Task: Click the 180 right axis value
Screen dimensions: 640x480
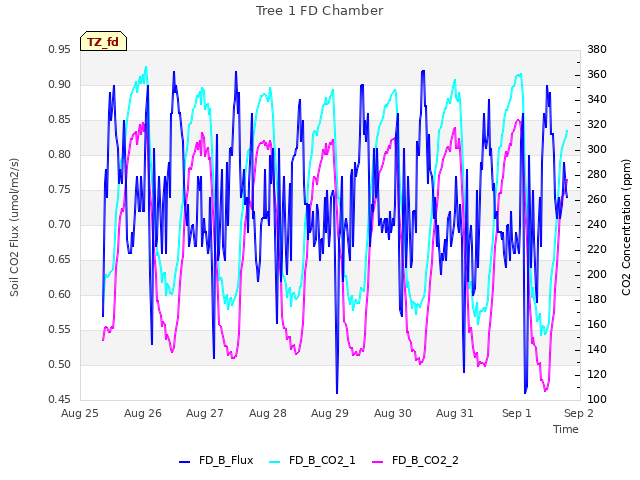Action: point(597,300)
